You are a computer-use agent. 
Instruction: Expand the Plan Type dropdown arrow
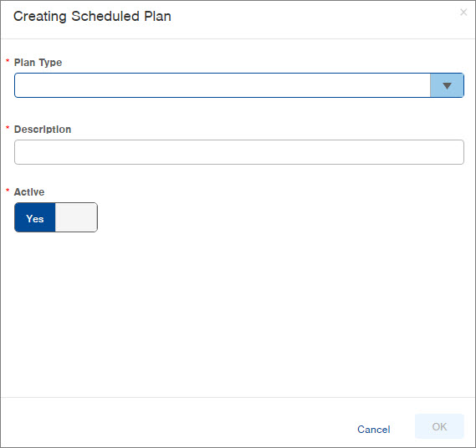[x=447, y=85]
